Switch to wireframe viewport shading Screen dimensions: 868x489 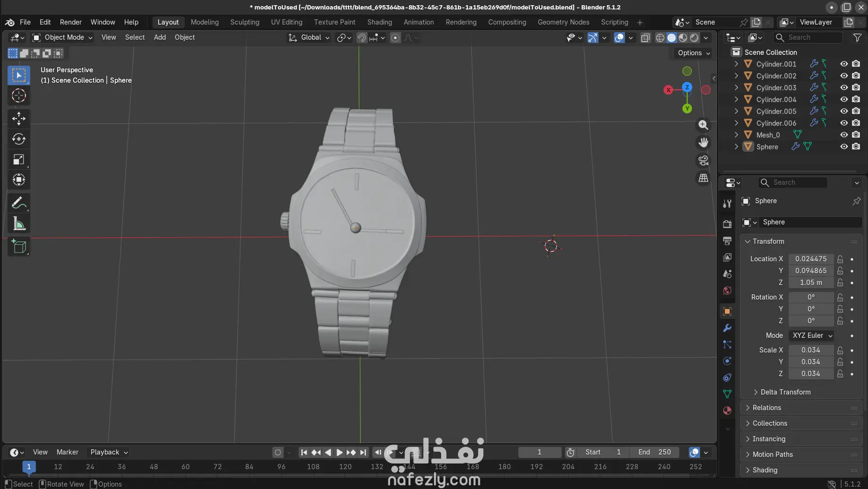[660, 38]
